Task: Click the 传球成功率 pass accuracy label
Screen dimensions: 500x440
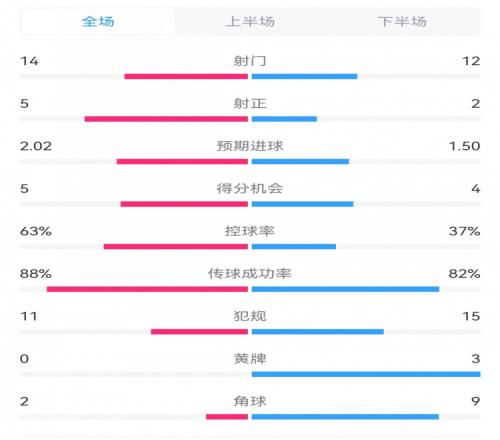Action: 250,274
